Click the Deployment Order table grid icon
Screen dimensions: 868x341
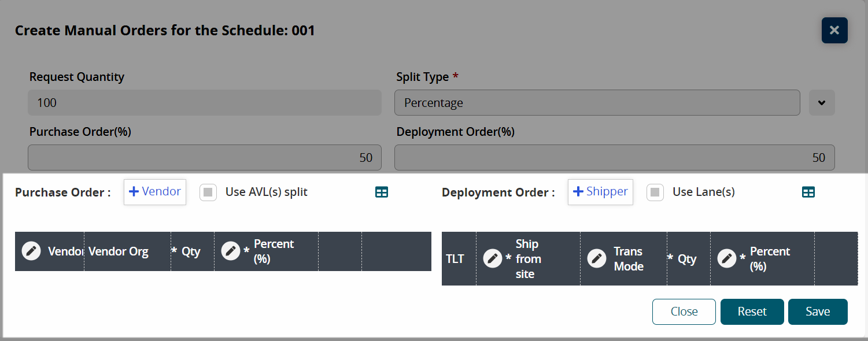click(808, 192)
